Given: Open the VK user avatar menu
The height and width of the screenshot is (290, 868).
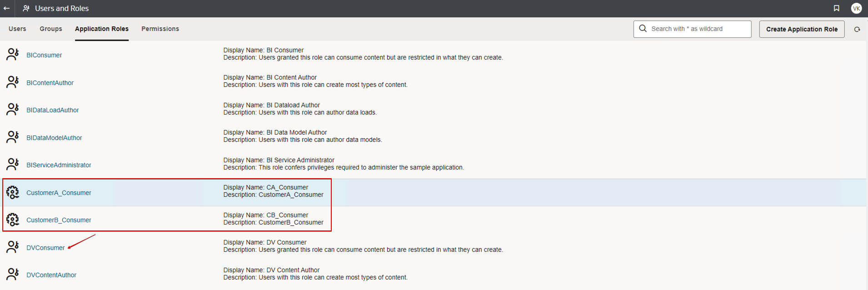Looking at the screenshot, I should point(856,8).
